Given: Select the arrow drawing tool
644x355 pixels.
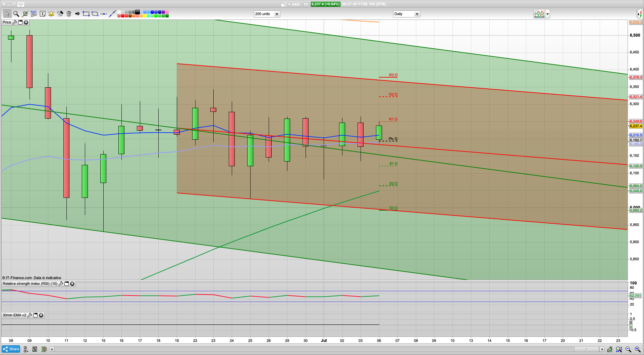Looking at the screenshot, I should tap(77, 14).
